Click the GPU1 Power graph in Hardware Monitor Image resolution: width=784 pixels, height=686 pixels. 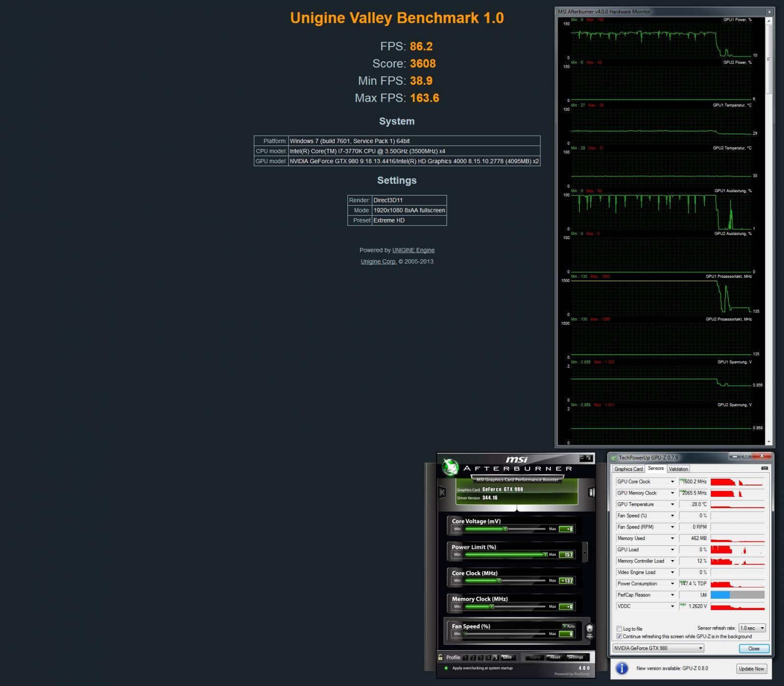[661, 40]
